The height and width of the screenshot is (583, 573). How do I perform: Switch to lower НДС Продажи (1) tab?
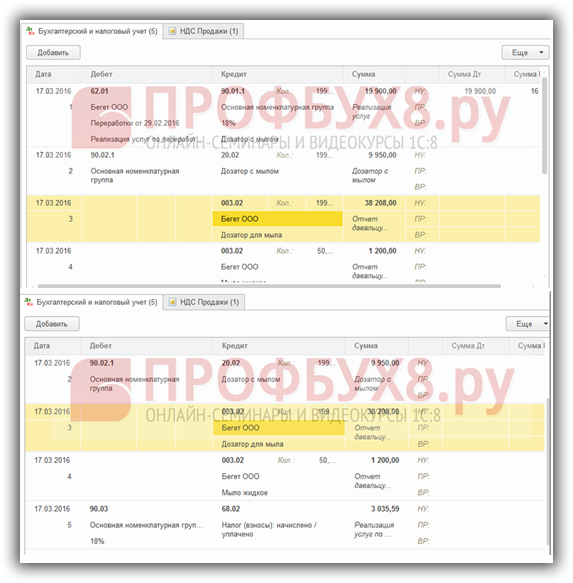click(x=205, y=302)
